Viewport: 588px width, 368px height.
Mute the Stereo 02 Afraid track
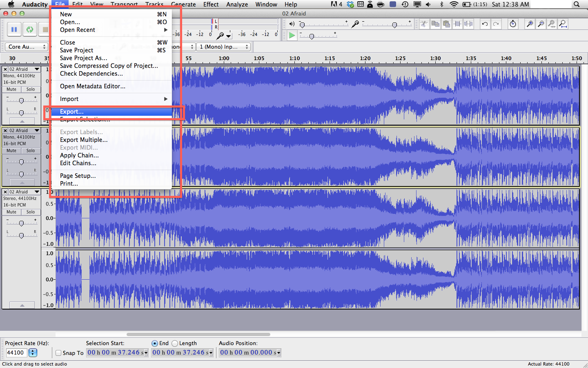[x=11, y=212]
